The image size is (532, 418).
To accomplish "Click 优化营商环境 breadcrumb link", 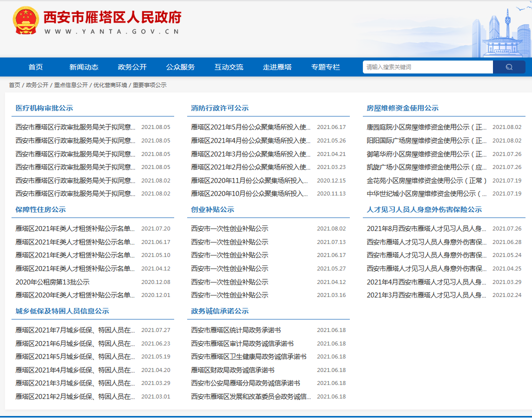I will [x=110, y=85].
